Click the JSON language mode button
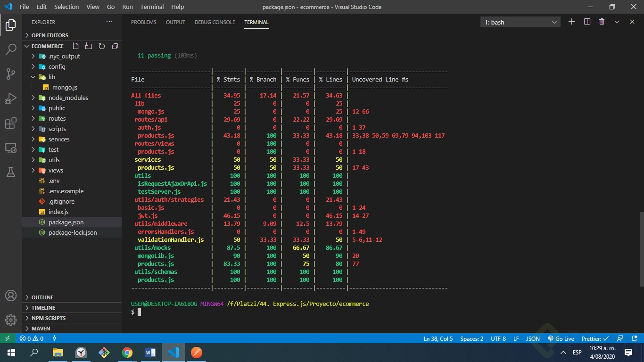This screenshot has height=362, width=644. 533,338
